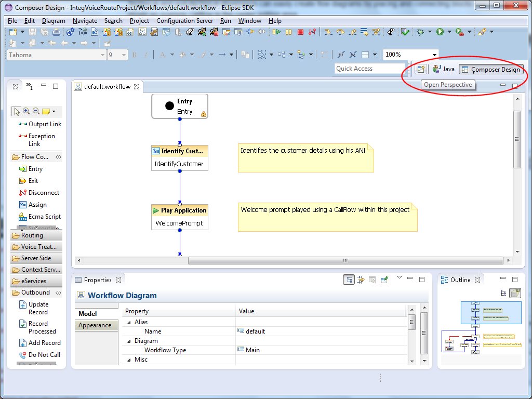The image size is (532, 399).
Task: Pick the Update Record block in Outbound
Action: pos(34,309)
